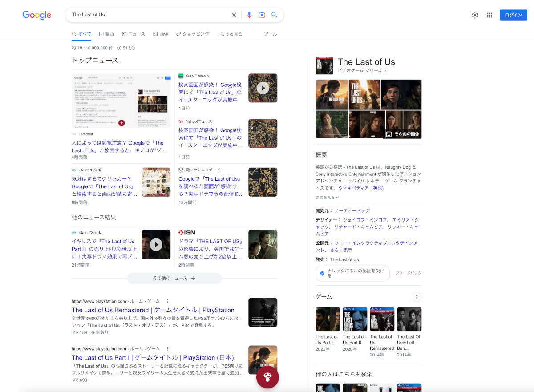Select the すべて tab

click(x=81, y=34)
